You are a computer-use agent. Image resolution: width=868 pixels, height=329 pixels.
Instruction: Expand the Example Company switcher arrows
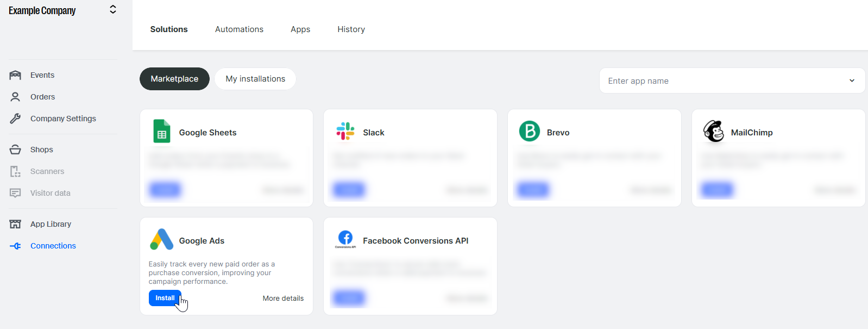tap(113, 9)
